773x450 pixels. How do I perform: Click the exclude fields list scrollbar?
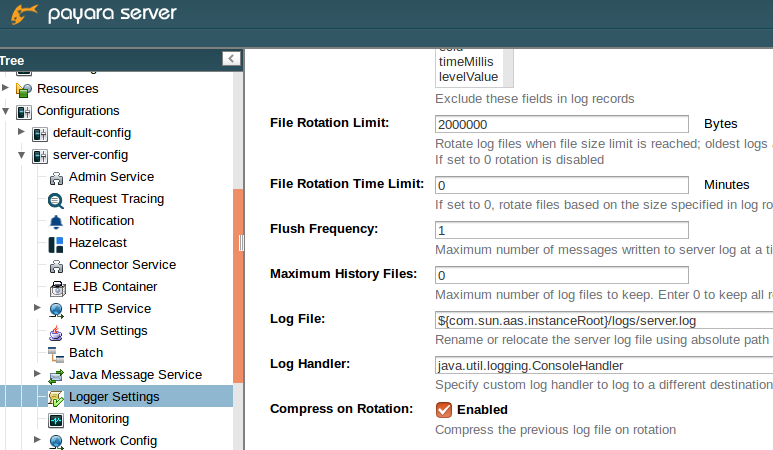508,68
